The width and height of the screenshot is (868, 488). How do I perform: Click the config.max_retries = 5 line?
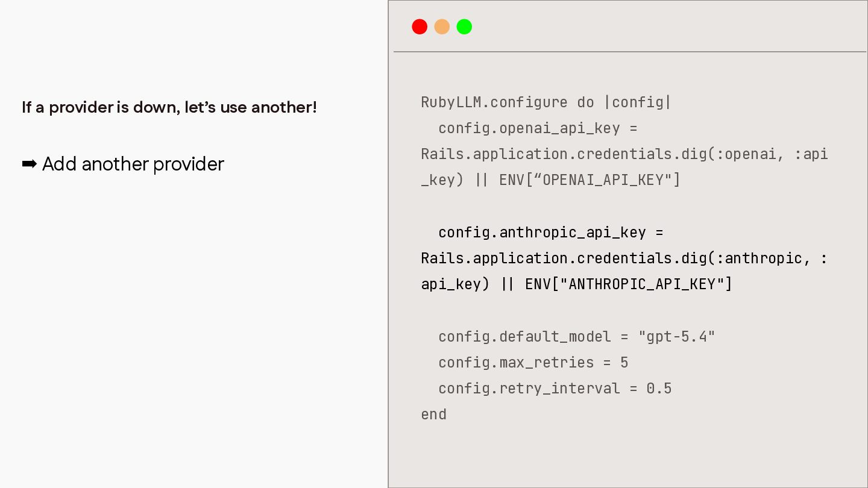pyautogui.click(x=533, y=362)
